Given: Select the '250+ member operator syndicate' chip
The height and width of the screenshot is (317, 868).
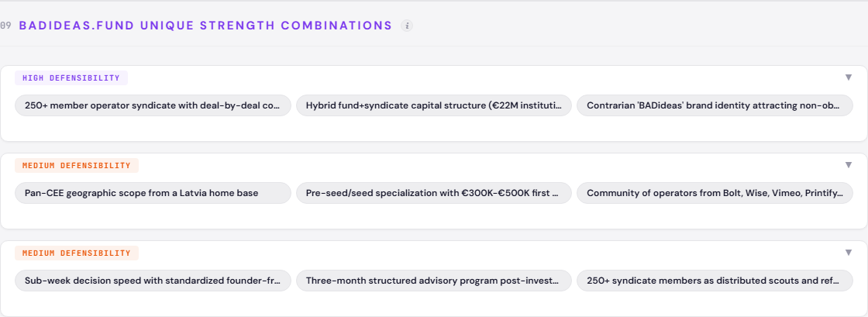Looking at the screenshot, I should pos(153,105).
